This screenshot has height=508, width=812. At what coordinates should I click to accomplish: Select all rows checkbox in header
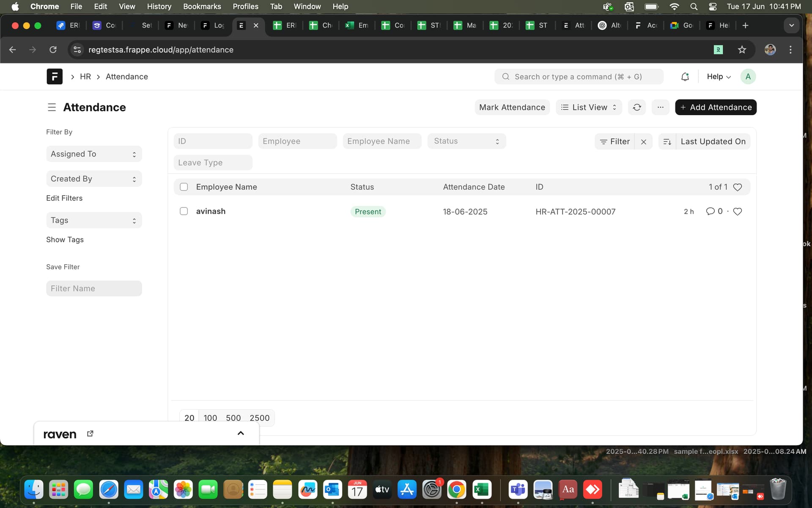(x=184, y=187)
